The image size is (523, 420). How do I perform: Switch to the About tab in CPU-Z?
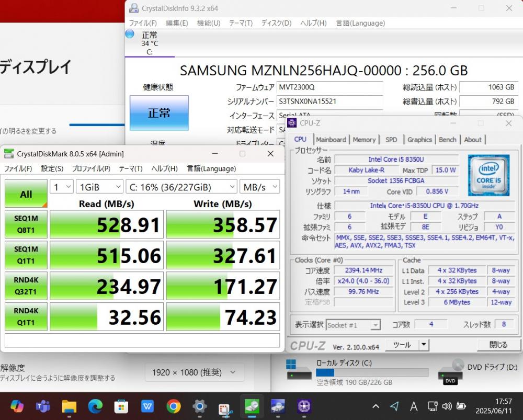point(473,140)
